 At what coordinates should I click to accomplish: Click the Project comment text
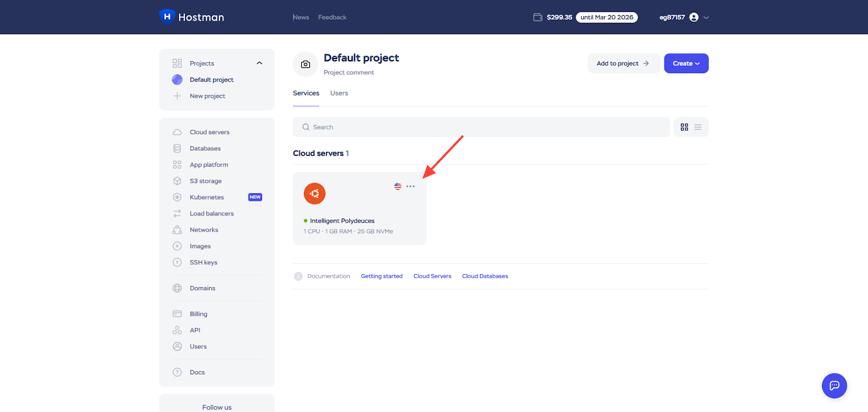click(x=349, y=73)
